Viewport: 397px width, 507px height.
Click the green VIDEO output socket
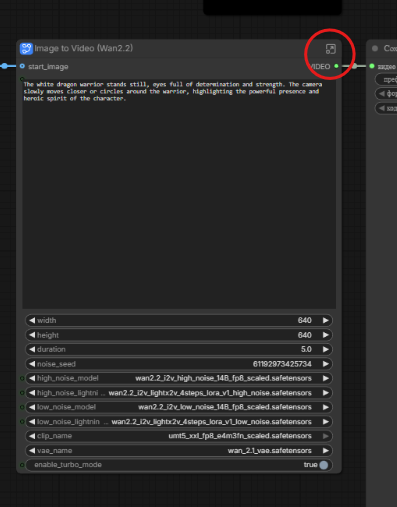click(x=336, y=66)
